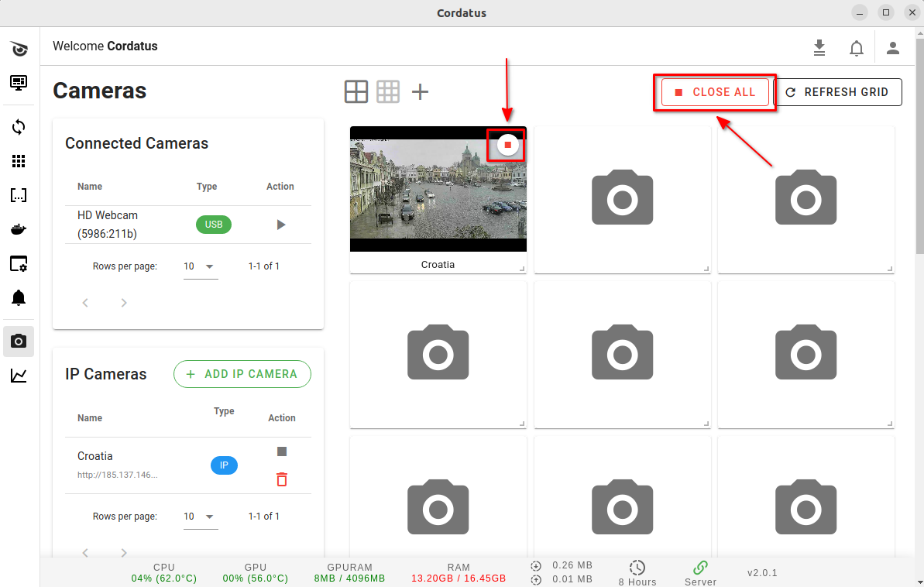Stop the Croatia stream on the video tile
The image size is (924, 587).
click(507, 145)
